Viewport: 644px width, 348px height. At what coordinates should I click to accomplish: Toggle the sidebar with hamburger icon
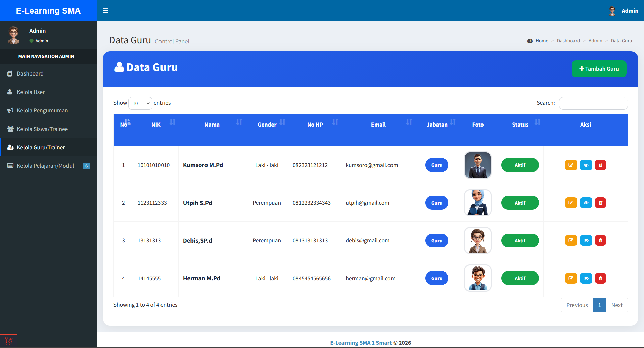(x=105, y=11)
